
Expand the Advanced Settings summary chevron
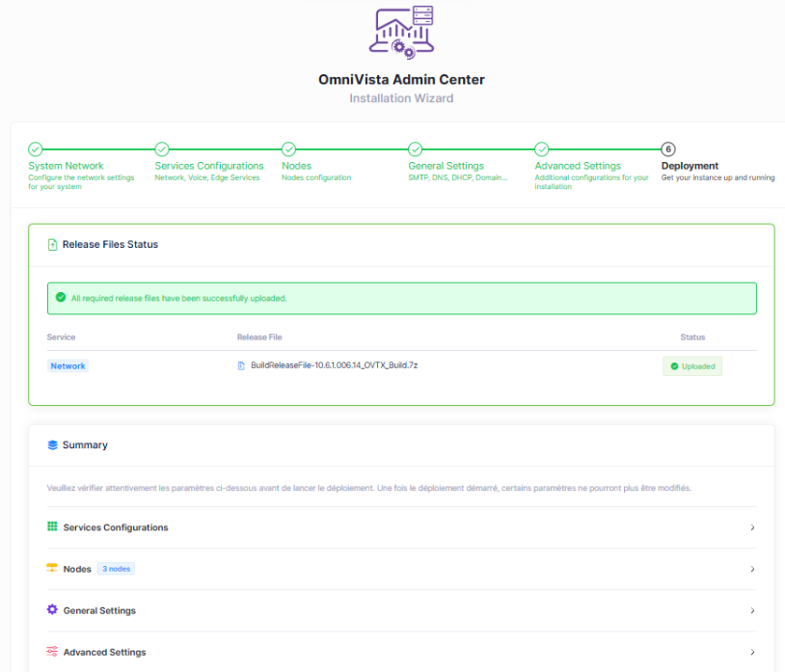752,652
